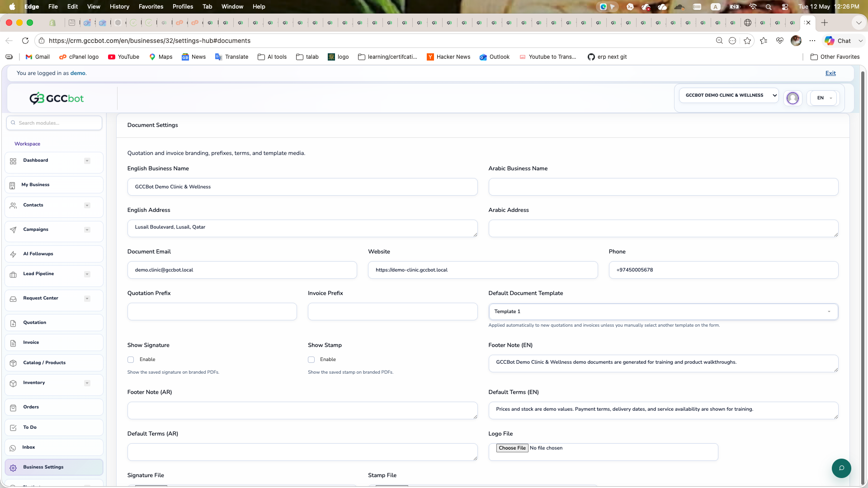
Task: Open the Gmail bookmark
Action: click(x=38, y=57)
